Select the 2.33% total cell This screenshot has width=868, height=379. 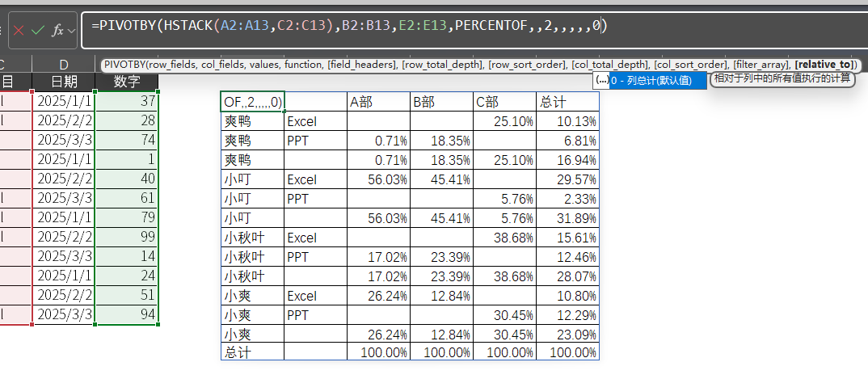568,198
